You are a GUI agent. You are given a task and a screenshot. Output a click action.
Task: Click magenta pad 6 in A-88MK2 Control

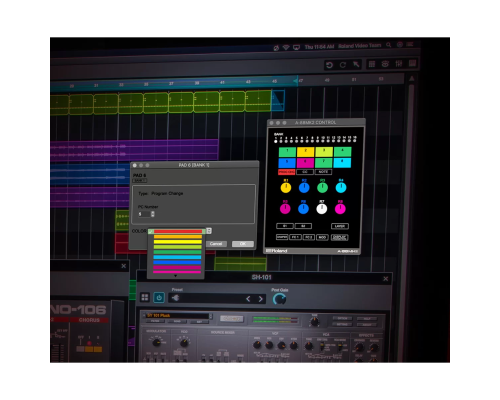(x=305, y=163)
